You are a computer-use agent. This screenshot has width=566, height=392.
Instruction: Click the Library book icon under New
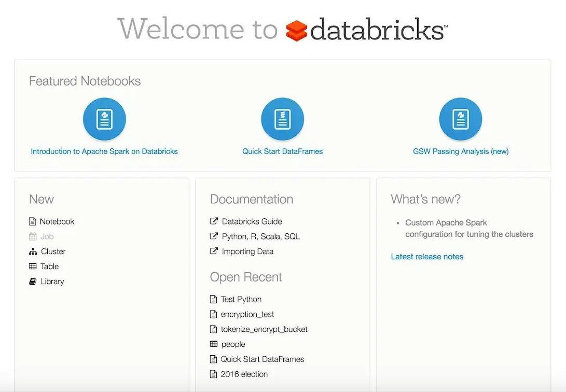(x=33, y=281)
